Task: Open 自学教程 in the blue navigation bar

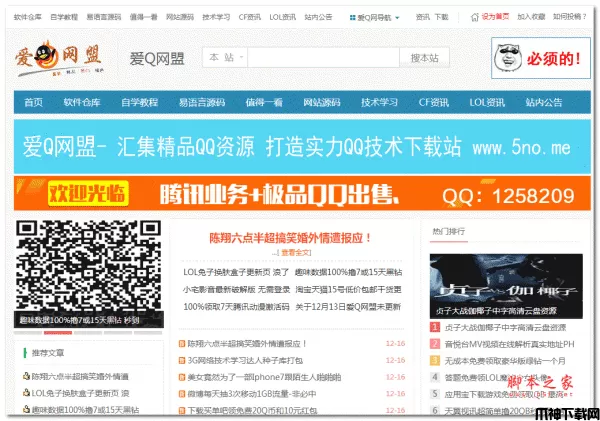Action: pyautogui.click(x=139, y=102)
